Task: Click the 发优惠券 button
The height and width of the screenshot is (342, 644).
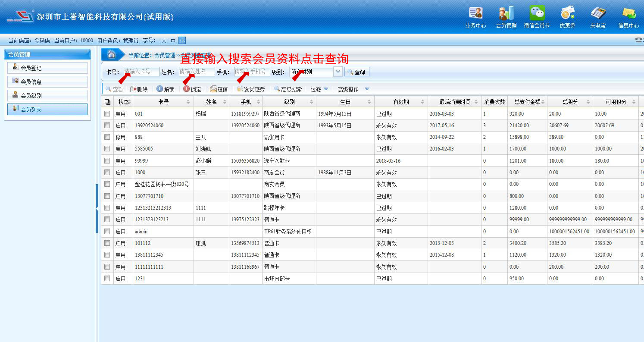Action: [x=250, y=89]
